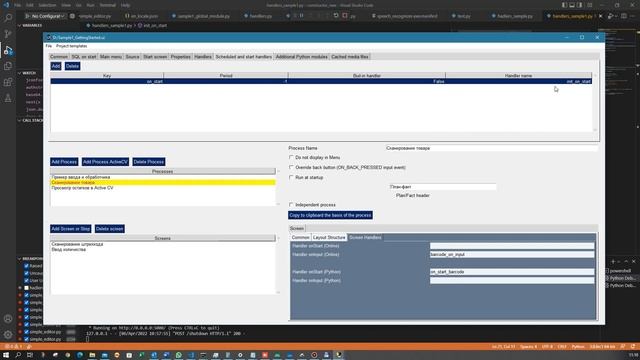
Task: Click new terminal plus icon in VS Code panel
Action: click(x=613, y=261)
